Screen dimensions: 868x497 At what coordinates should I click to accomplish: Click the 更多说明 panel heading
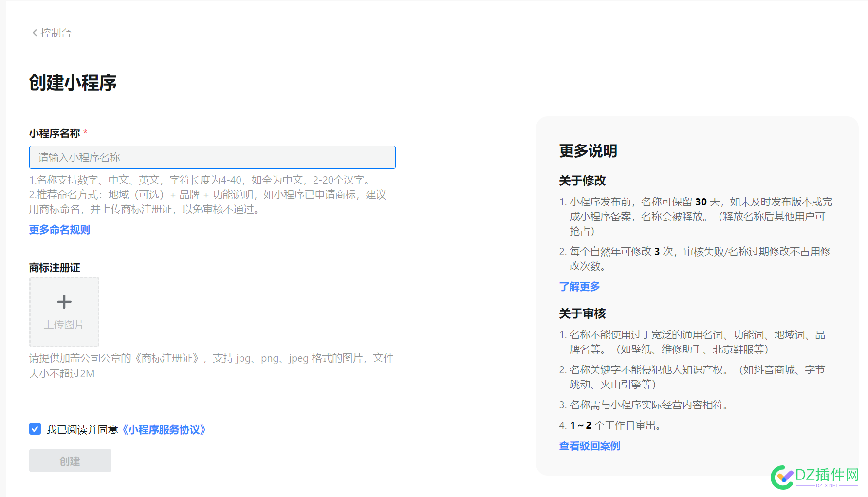coord(588,151)
